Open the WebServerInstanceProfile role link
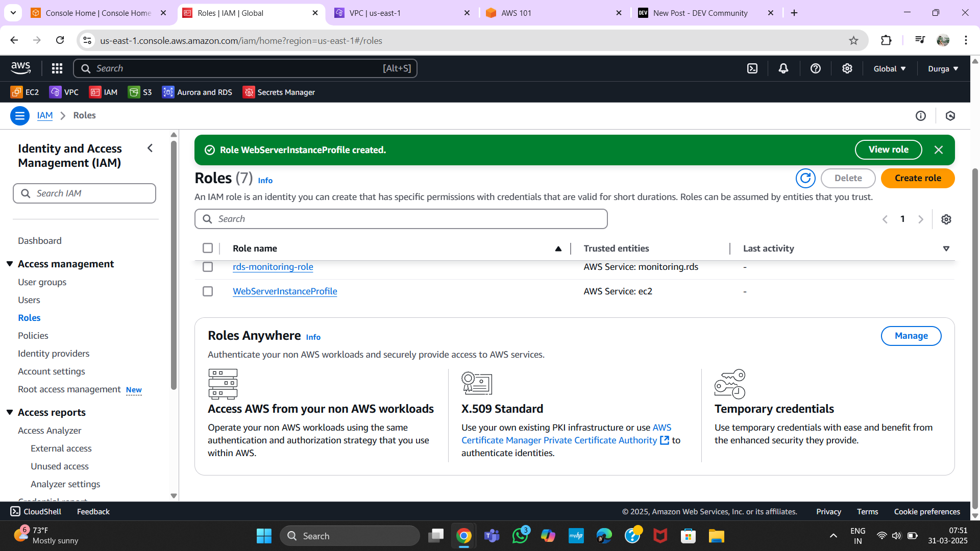Screen dimensions: 980x551 coord(285,291)
